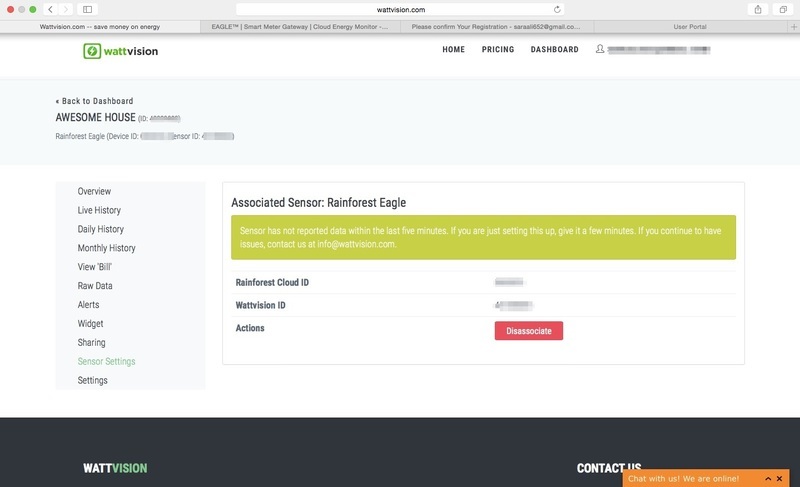Click the Safari back arrow button

(x=50, y=9)
